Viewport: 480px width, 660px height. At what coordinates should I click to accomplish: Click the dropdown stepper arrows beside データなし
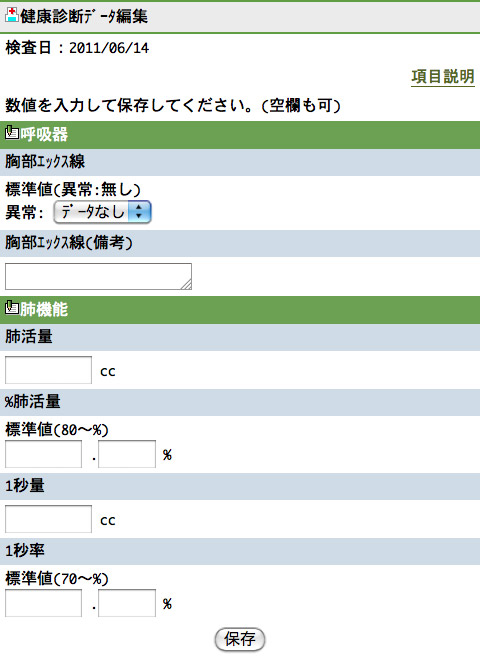pos(139,212)
